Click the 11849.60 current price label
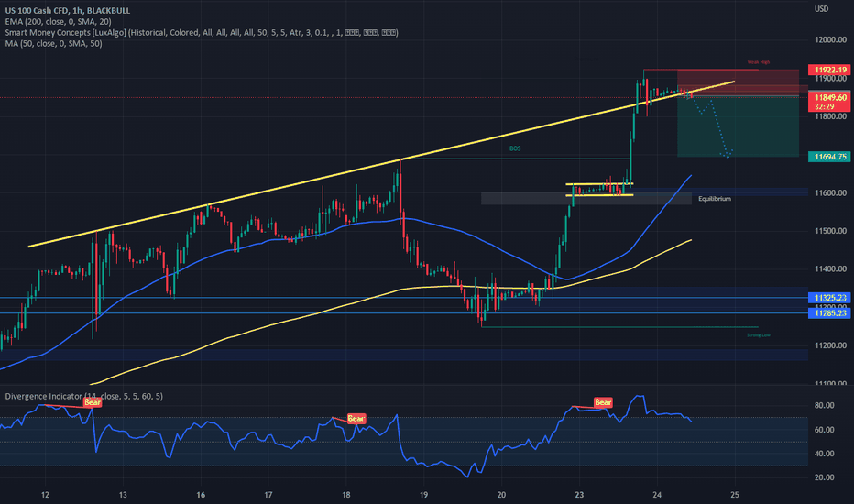Screen dimensions: 854x504 click(830, 97)
